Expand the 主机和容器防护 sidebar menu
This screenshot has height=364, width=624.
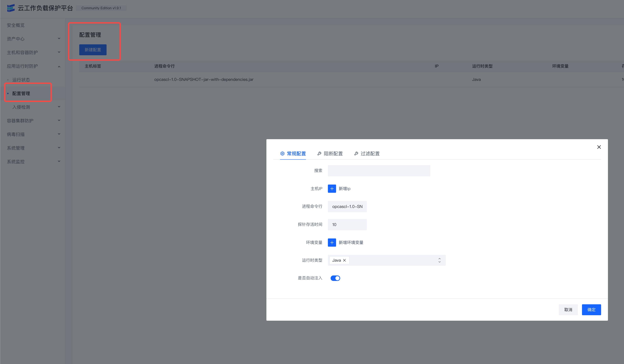click(33, 52)
